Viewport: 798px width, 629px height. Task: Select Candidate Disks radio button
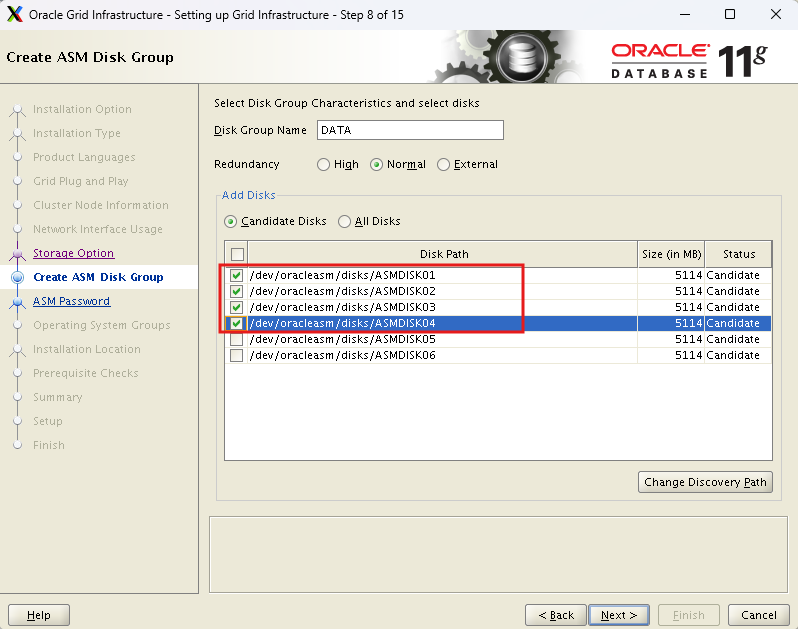(275, 221)
